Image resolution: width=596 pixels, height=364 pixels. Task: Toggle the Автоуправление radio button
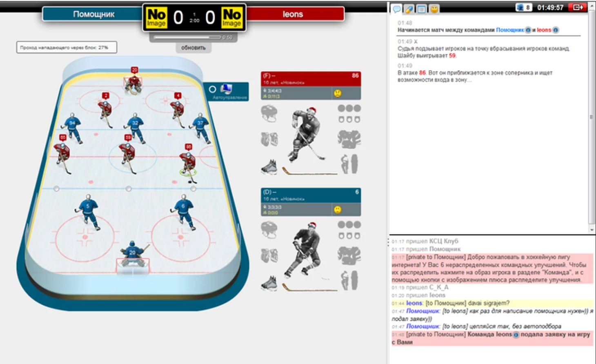coord(212,89)
